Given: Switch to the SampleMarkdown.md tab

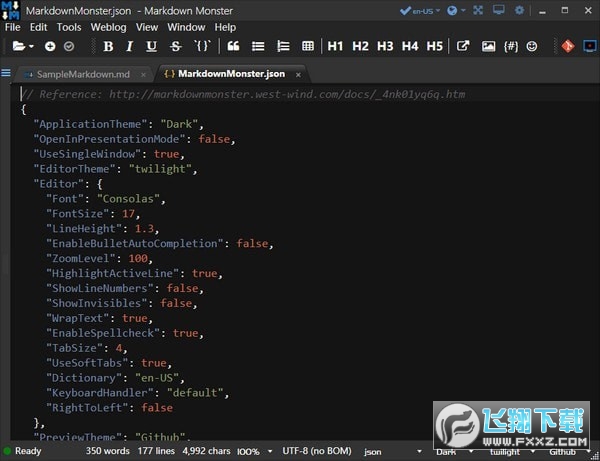Looking at the screenshot, I should point(83,74).
